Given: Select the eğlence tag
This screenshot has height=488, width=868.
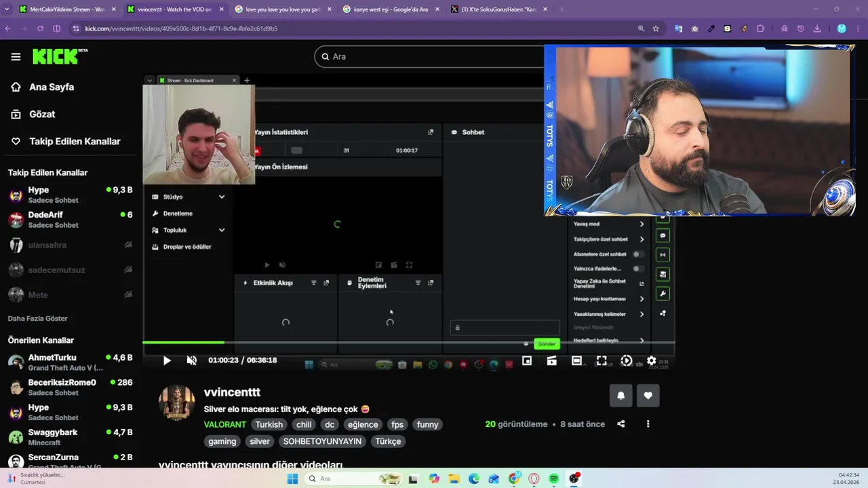Looking at the screenshot, I should point(363,425).
